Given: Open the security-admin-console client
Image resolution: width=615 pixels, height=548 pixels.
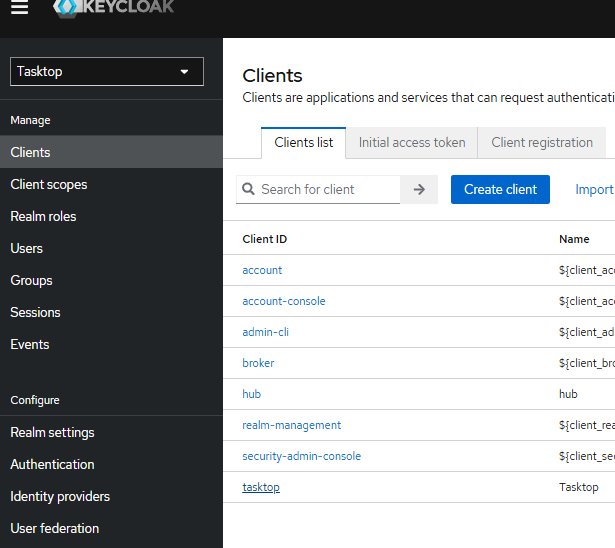Looking at the screenshot, I should coord(301,456).
